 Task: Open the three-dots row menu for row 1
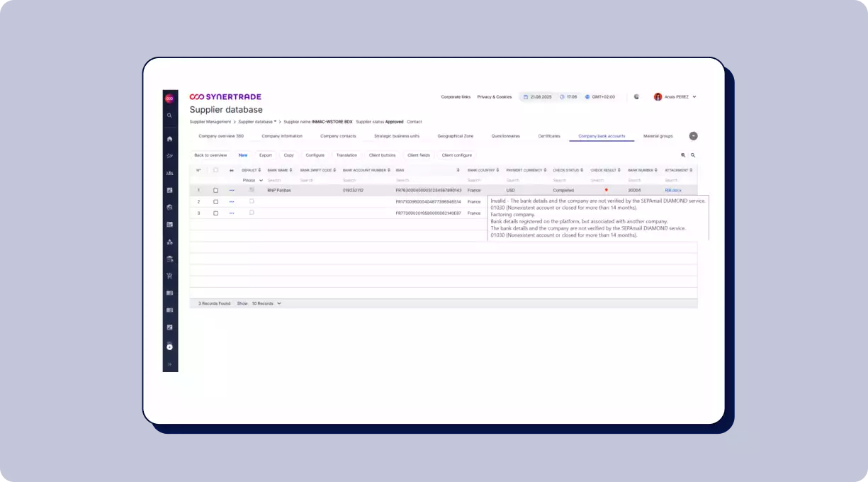coord(232,191)
